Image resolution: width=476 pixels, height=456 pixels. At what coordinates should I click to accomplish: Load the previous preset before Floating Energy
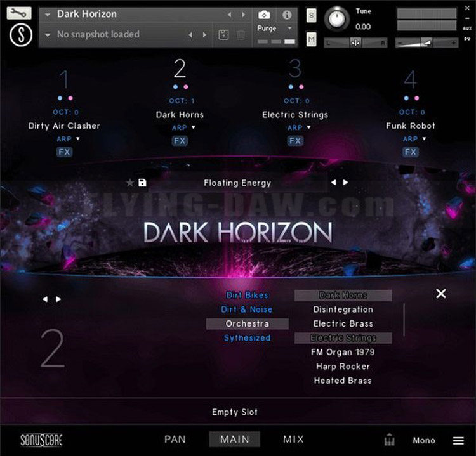pyautogui.click(x=333, y=183)
